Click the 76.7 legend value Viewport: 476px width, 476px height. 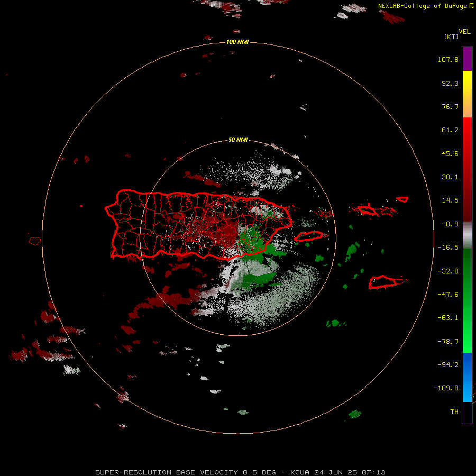[450, 106]
